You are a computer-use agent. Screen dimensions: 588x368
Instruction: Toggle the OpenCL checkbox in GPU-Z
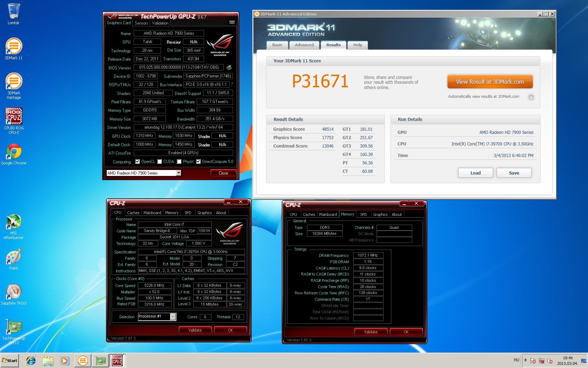pyautogui.click(x=138, y=162)
